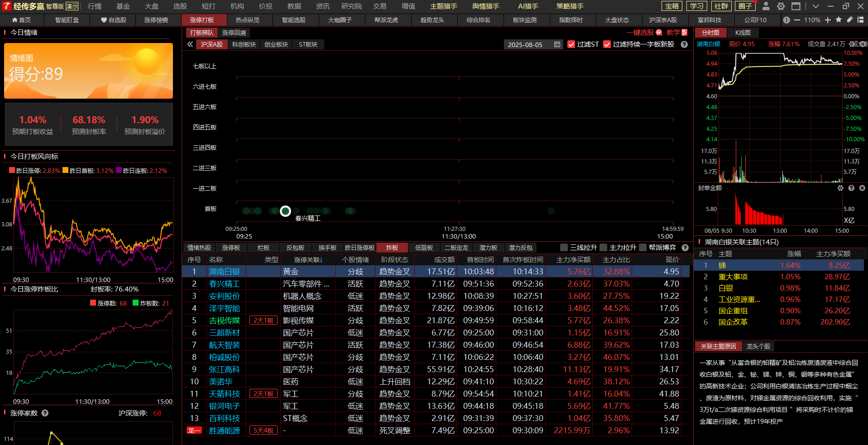868x445 pixels.
Task: Click the plus icon to zoom in
Action: click(828, 20)
